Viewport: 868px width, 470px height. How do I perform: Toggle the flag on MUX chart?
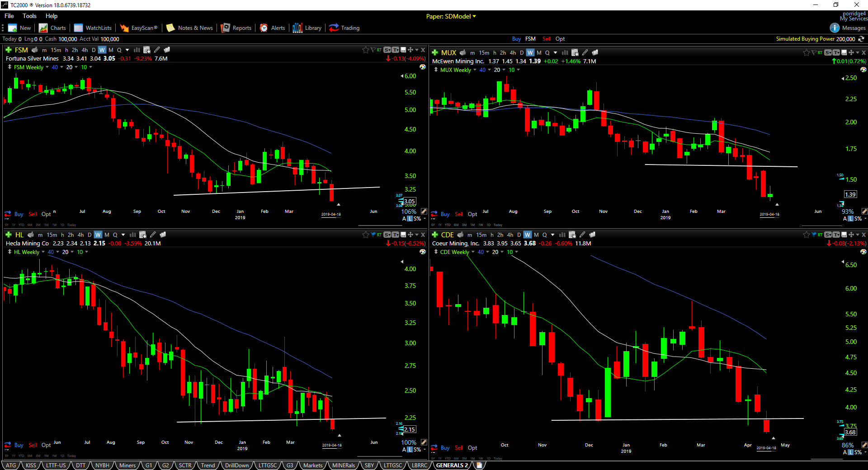coord(814,52)
